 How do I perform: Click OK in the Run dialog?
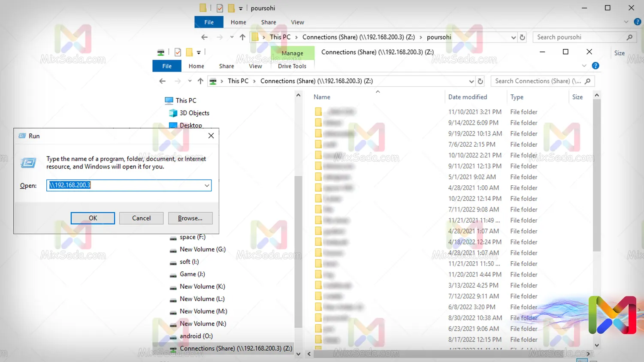pos(93,218)
